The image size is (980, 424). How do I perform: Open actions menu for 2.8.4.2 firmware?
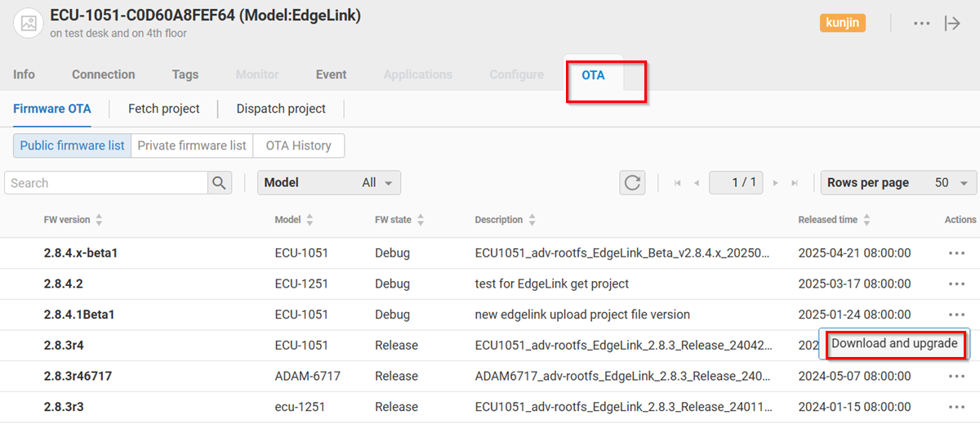[x=956, y=284]
